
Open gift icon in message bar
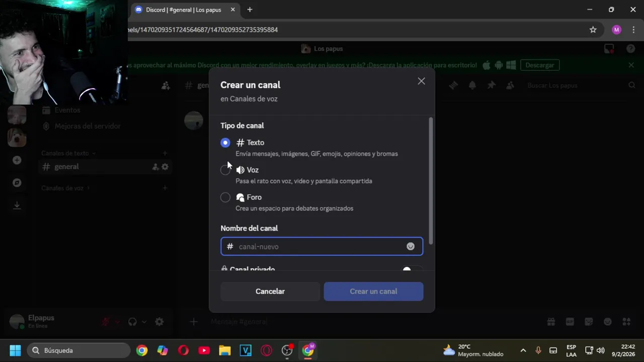551,322
